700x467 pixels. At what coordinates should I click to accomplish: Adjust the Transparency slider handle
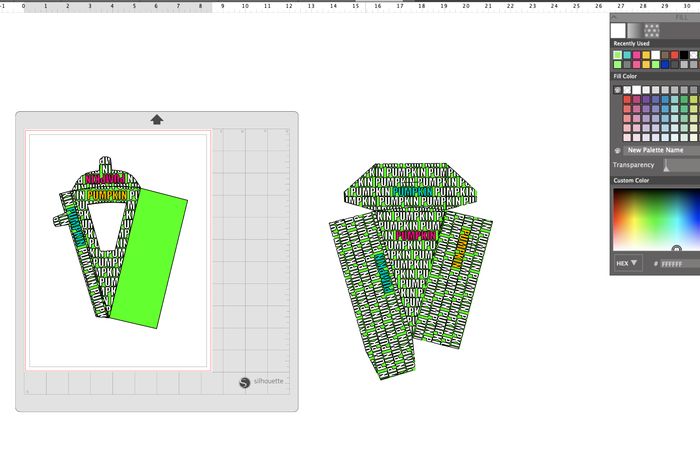click(x=665, y=165)
